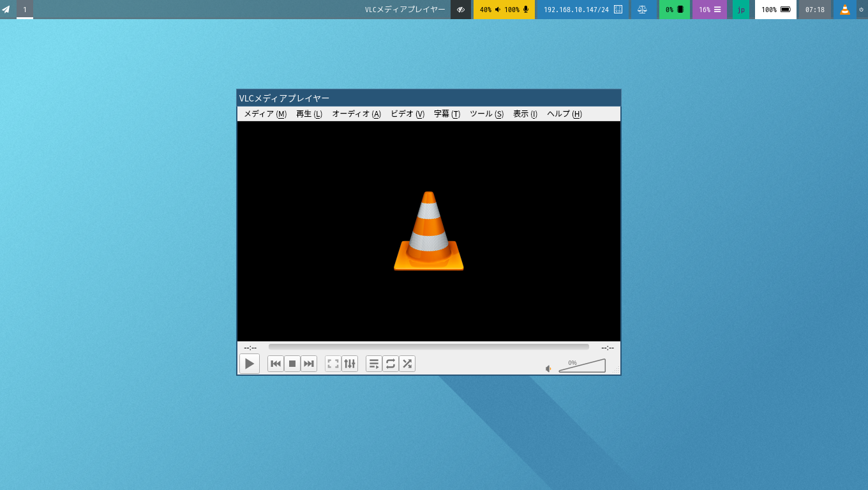This screenshot has height=490, width=868.
Task: Skip to the next media item
Action: click(309, 364)
